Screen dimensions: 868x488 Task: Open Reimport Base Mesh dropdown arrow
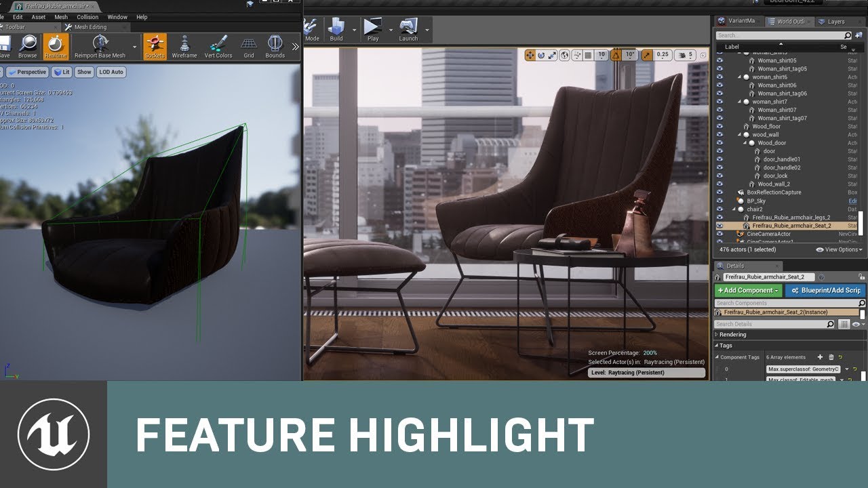tap(134, 47)
